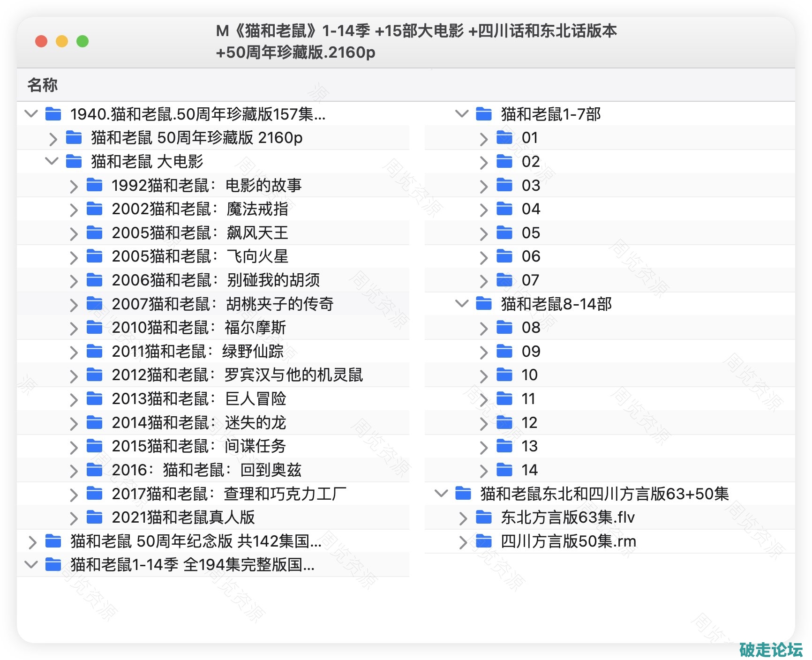Sort by the 名称 column header

[x=42, y=85]
